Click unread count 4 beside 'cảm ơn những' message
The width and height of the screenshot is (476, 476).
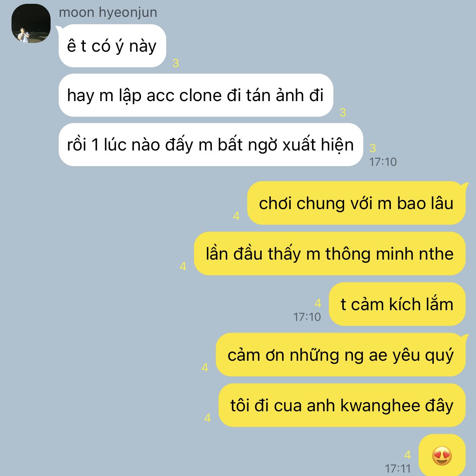[205, 368]
